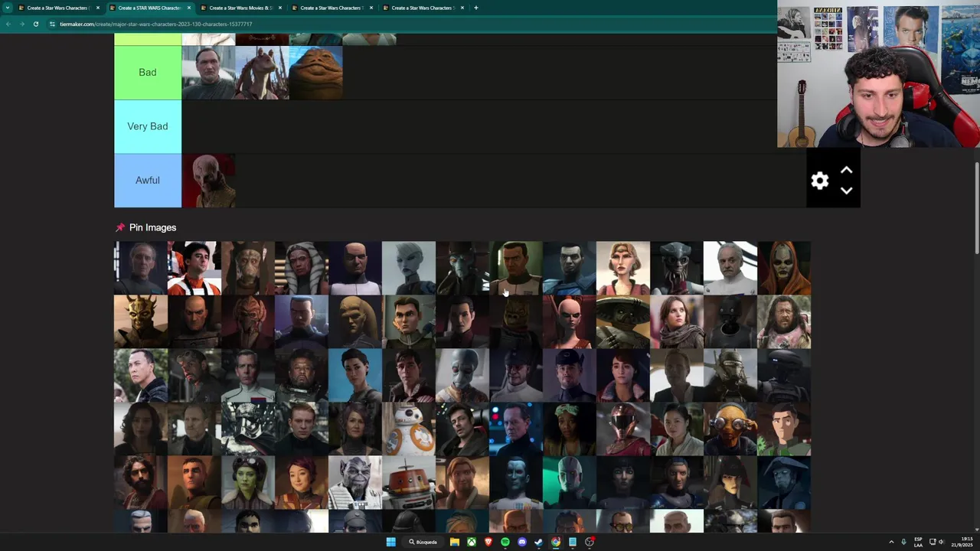980x551 pixels.
Task: Go forward with the browser forward arrow
Action: click(21, 24)
